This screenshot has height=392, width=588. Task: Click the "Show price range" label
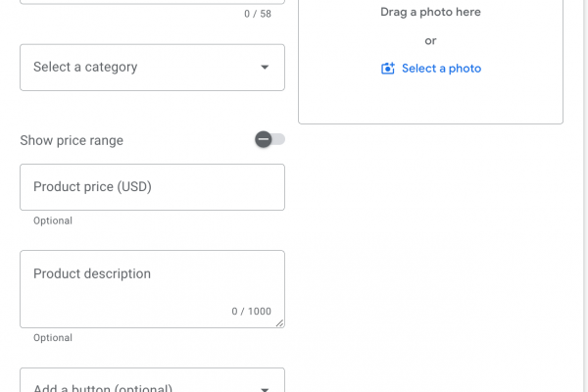tap(72, 140)
